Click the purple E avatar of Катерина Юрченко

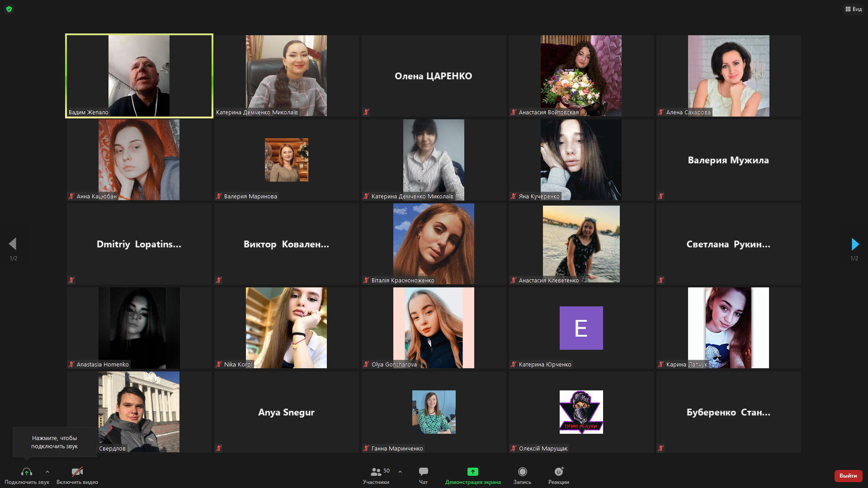tap(581, 328)
